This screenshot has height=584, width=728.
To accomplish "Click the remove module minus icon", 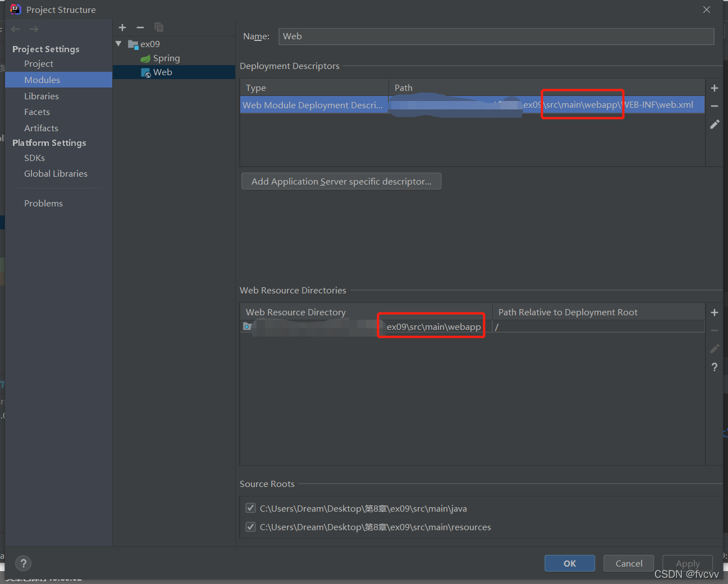I will coord(140,27).
